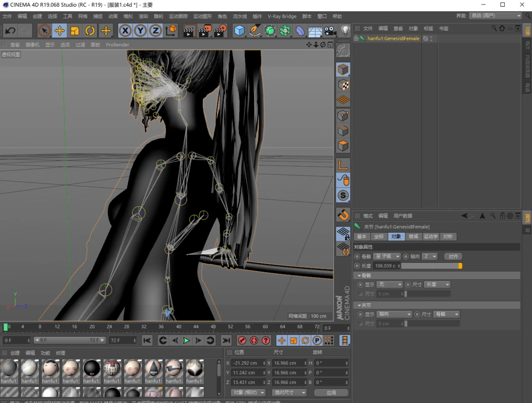Toggle the Y axis lock
This screenshot has width=532, height=403.
(x=141, y=31)
